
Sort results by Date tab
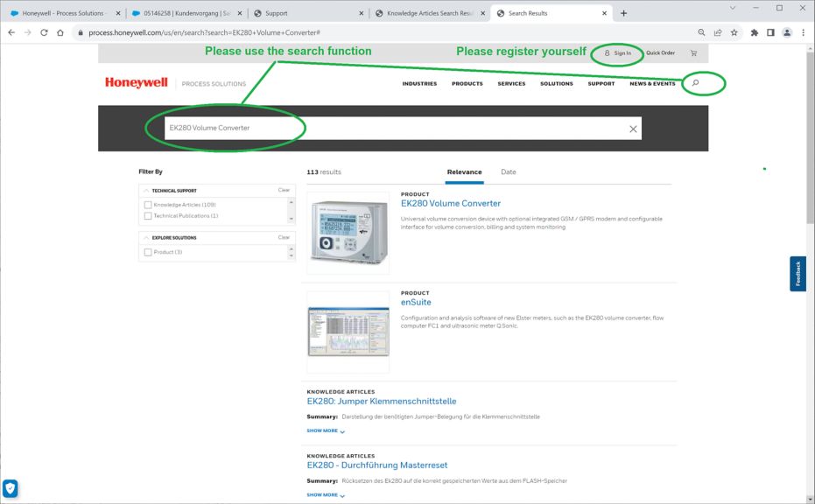508,171
